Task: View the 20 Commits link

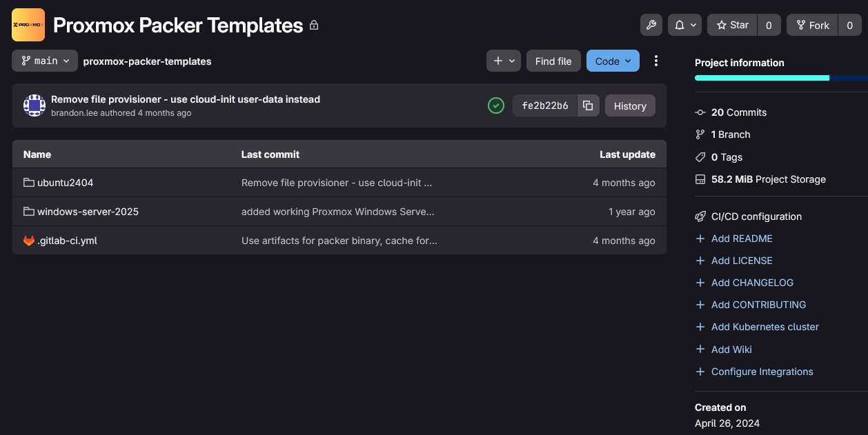Action: pos(739,112)
